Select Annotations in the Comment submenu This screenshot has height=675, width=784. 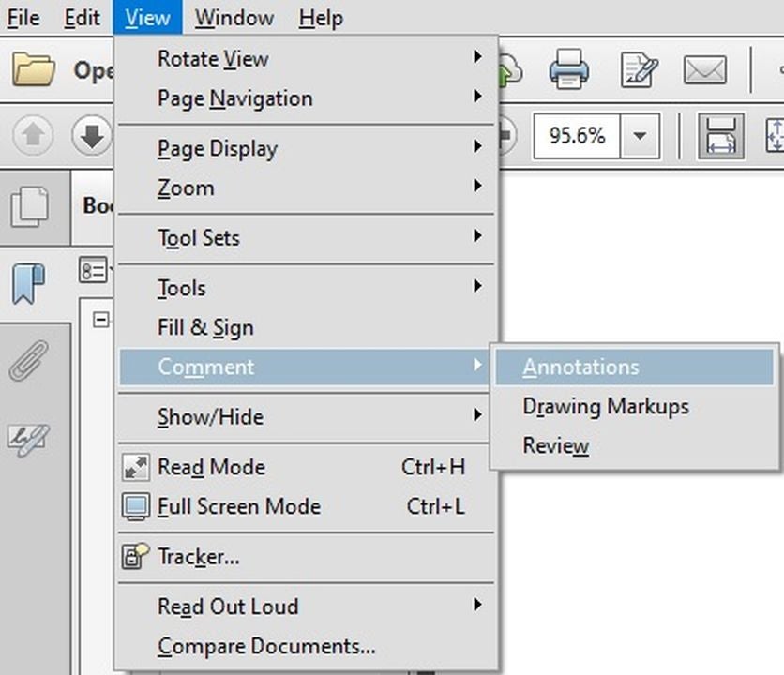580,367
